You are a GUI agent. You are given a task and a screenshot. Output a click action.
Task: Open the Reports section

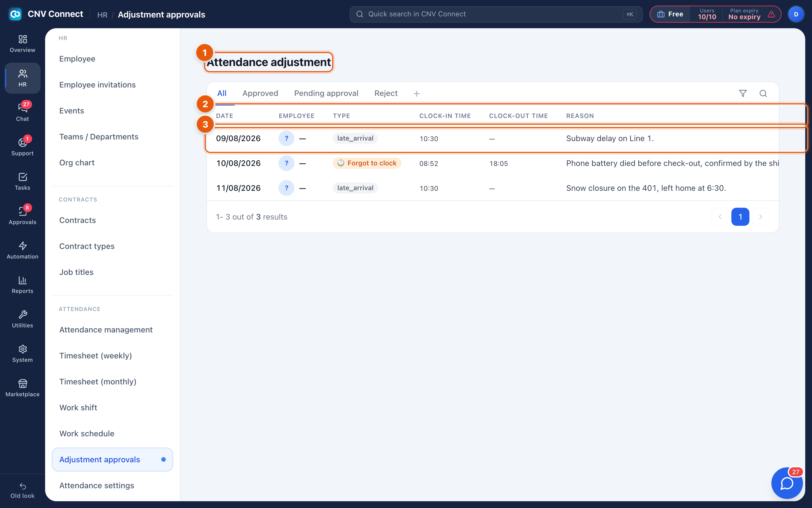pos(23,284)
